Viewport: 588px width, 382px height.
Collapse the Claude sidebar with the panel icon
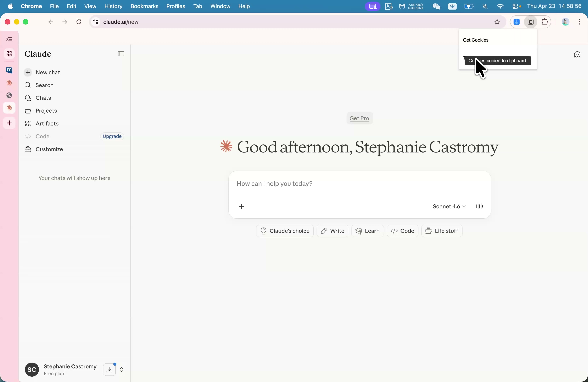[121, 54]
